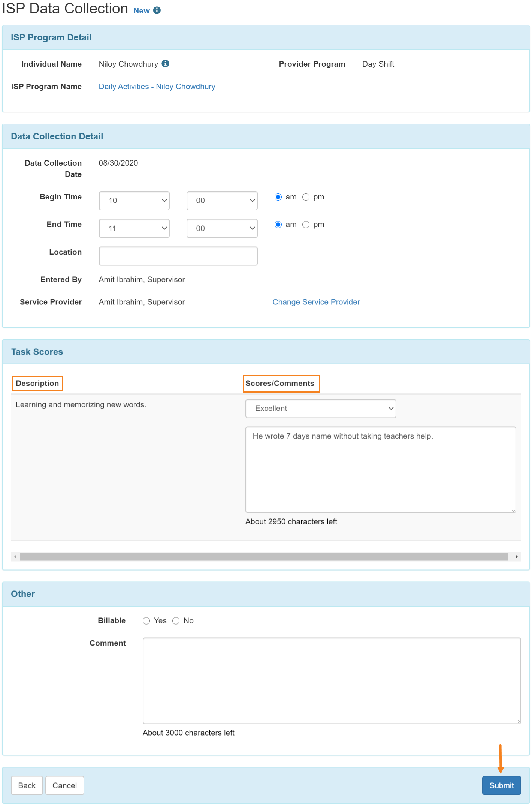Set Billable to No
Viewport: 532px width, 806px height.
[176, 621]
